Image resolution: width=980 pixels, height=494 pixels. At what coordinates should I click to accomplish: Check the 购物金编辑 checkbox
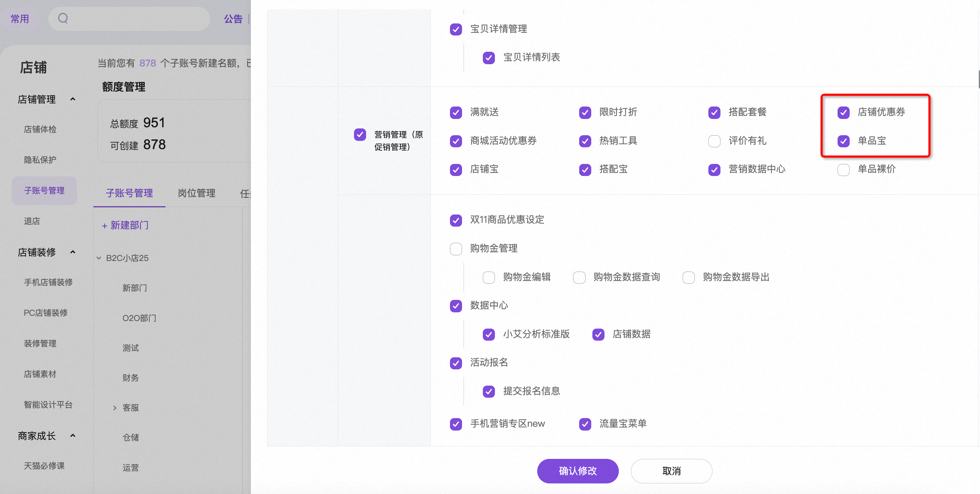click(x=489, y=278)
